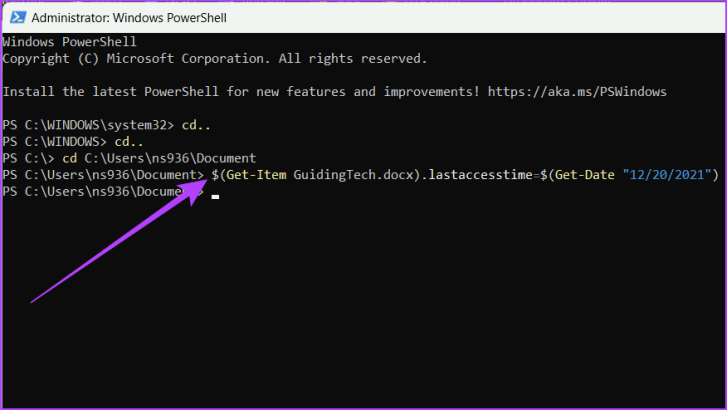Click the Get-Item cmdlet text

[x=257, y=175]
